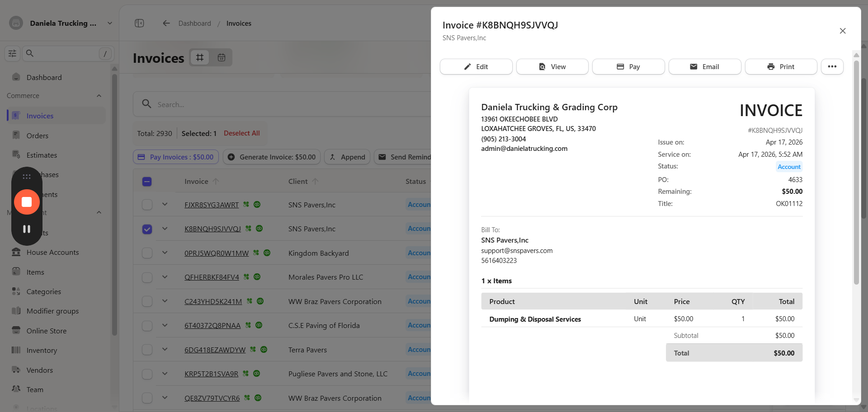Click the Deselect All link
868x412 pixels.
point(241,133)
